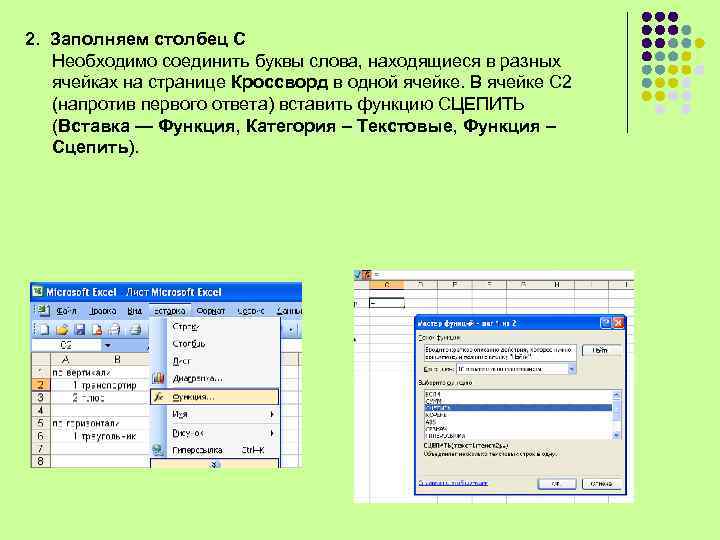Click Отмена in the function wizard
The width and height of the screenshot is (720, 540).
602,484
